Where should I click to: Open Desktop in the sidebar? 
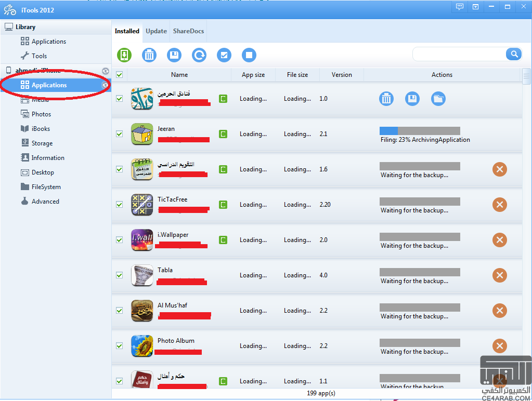pos(56,172)
